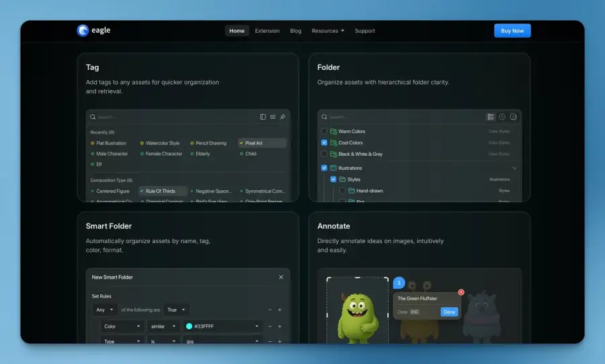This screenshot has height=364, width=605.
Task: Uncheck the Cool Colors checkbox
Action: pos(324,142)
